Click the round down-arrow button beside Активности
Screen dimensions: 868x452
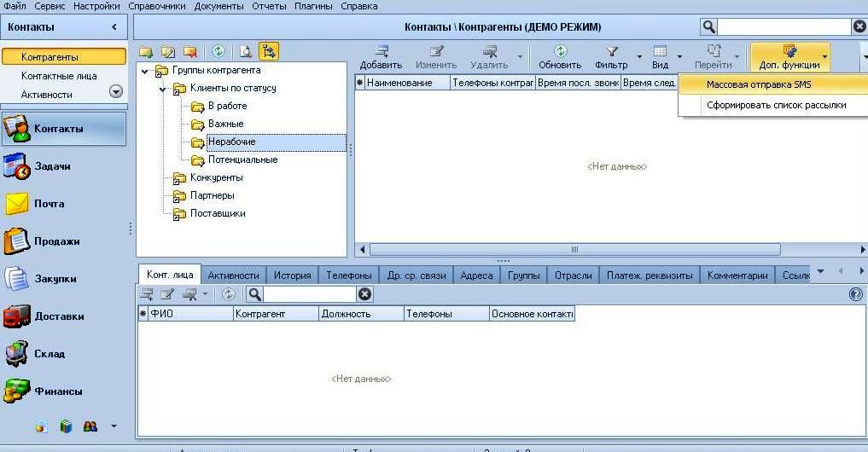[116, 91]
